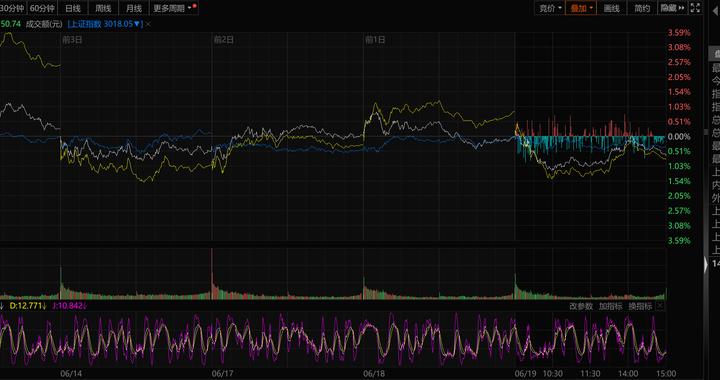Remove the 上证指数 overlay with X

[148, 24]
